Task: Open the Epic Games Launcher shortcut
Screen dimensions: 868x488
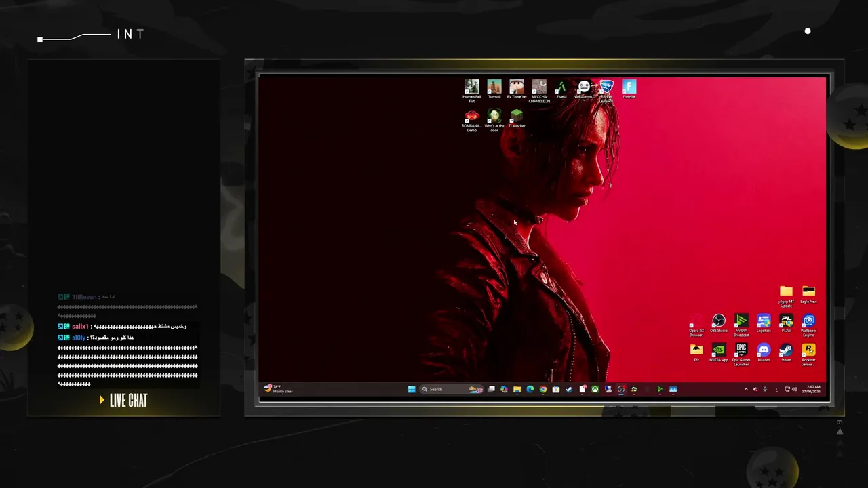Action: [741, 354]
